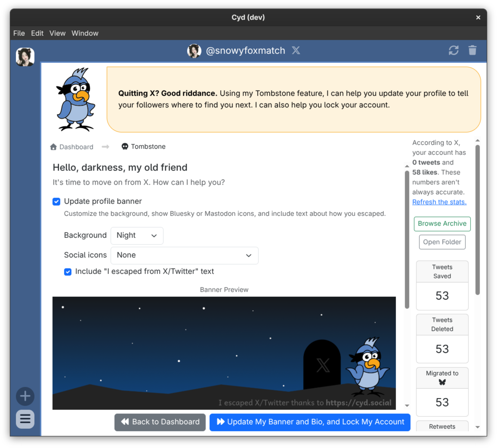Click the Open Folder button
Screen dimensions: 497x448
(x=442, y=242)
